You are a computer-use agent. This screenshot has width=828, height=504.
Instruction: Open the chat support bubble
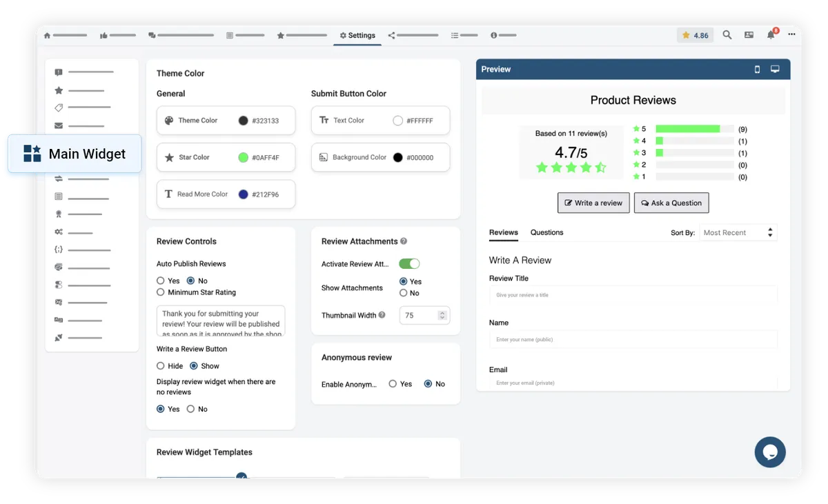(770, 452)
